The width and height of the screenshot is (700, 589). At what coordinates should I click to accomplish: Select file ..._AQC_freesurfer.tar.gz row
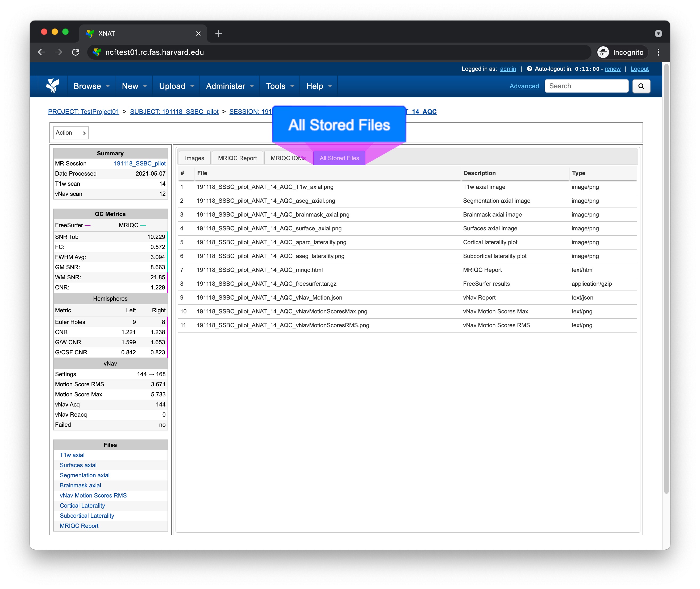[407, 284]
